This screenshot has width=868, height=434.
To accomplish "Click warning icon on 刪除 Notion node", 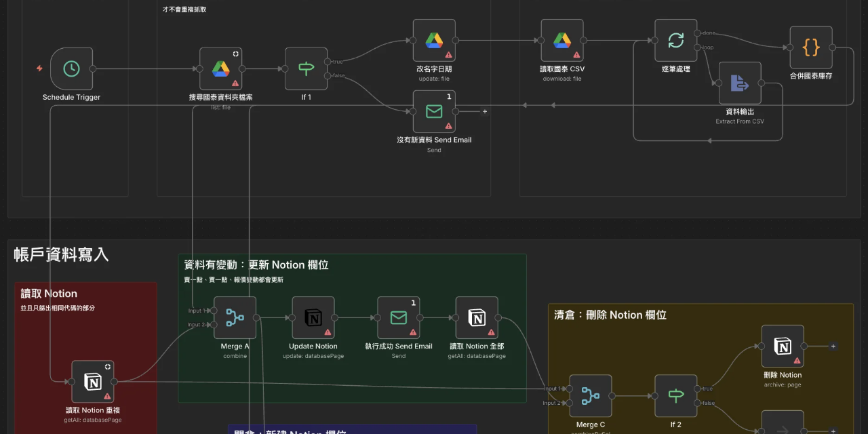I will (797, 361).
